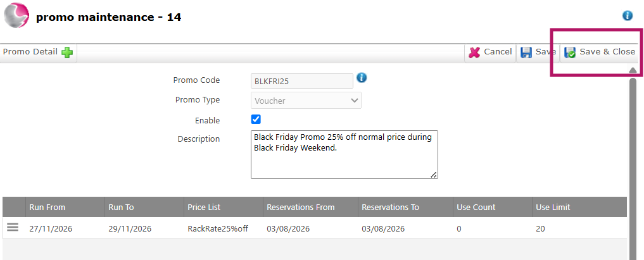
Task: Click the Cancel button label
Action: click(498, 52)
